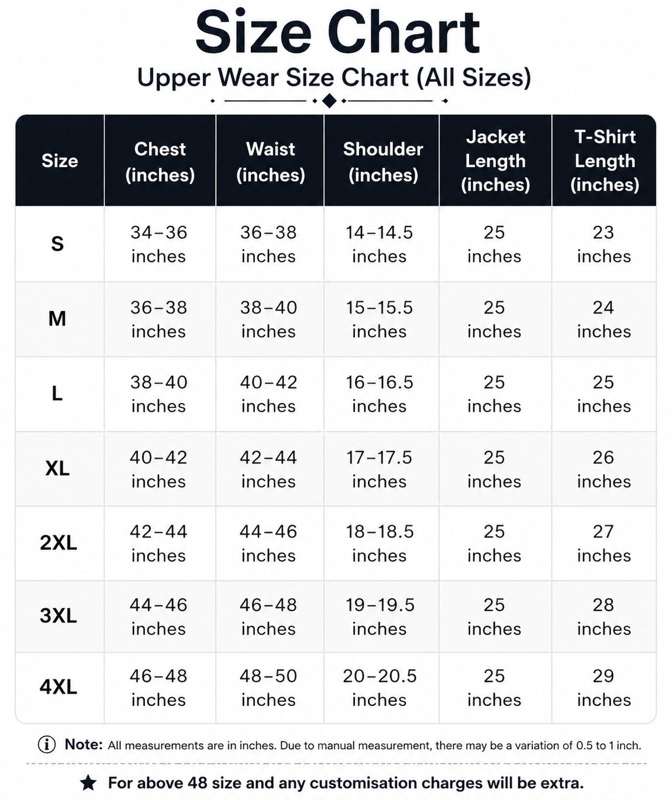This screenshot has height=800, width=672.
Task: Click the info icon beside Note
Action: [47, 744]
